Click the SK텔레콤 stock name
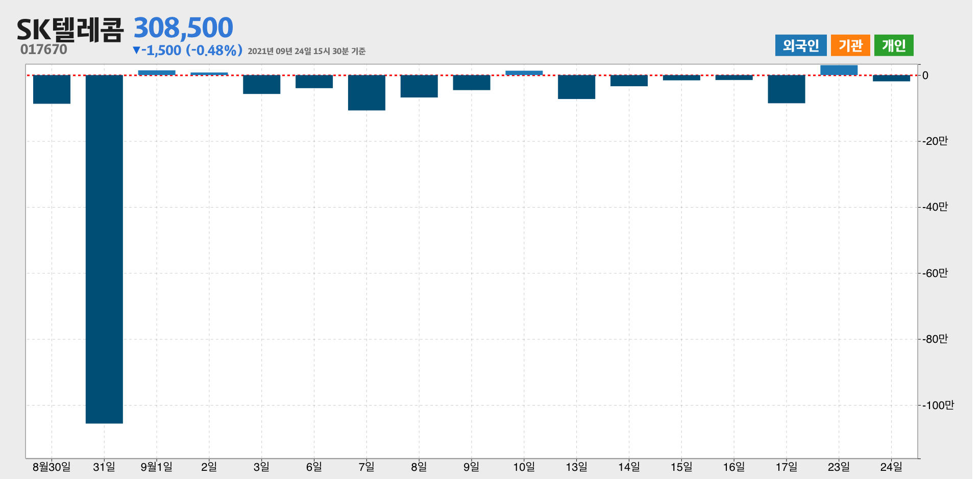The width and height of the screenshot is (980, 479). pos(70,29)
